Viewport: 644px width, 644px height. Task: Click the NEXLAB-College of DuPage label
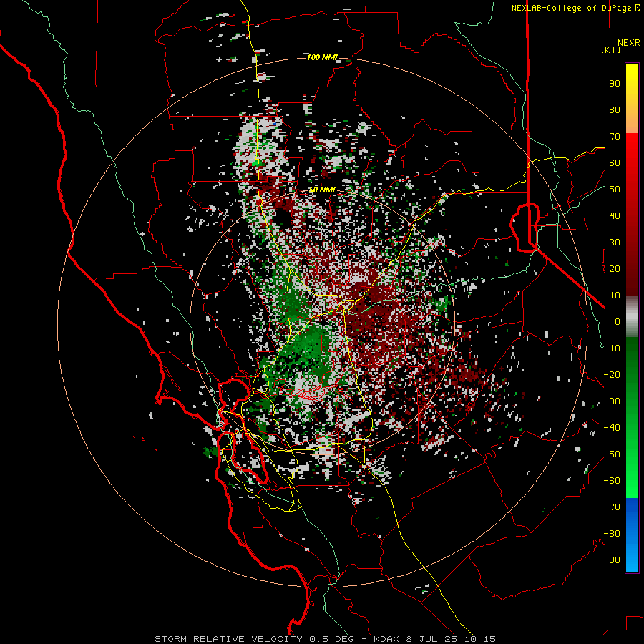(x=571, y=8)
